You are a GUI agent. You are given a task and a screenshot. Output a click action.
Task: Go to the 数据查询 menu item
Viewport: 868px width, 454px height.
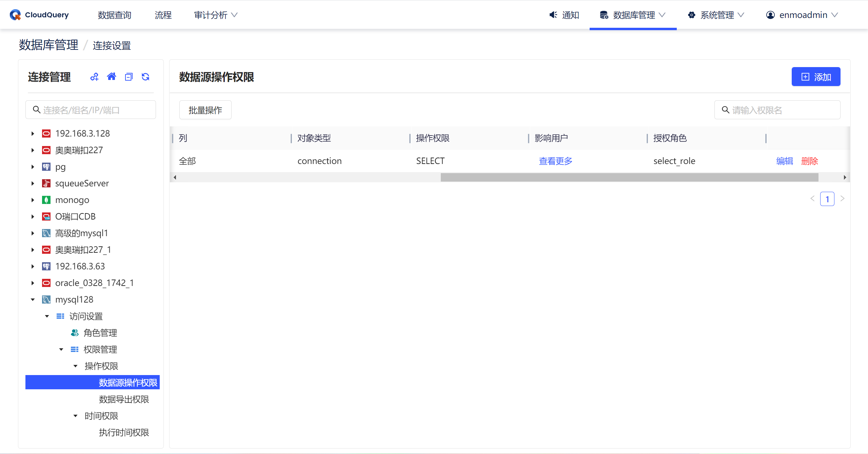coord(115,15)
